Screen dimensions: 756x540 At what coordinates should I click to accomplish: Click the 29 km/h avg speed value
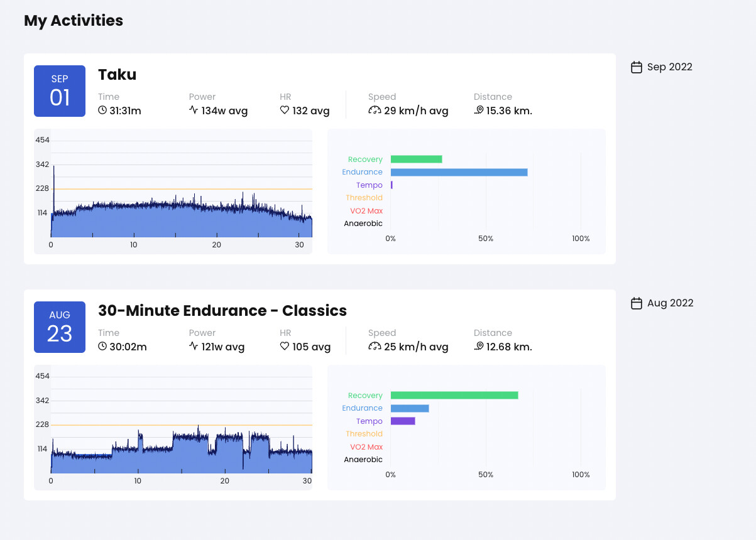[x=416, y=111]
